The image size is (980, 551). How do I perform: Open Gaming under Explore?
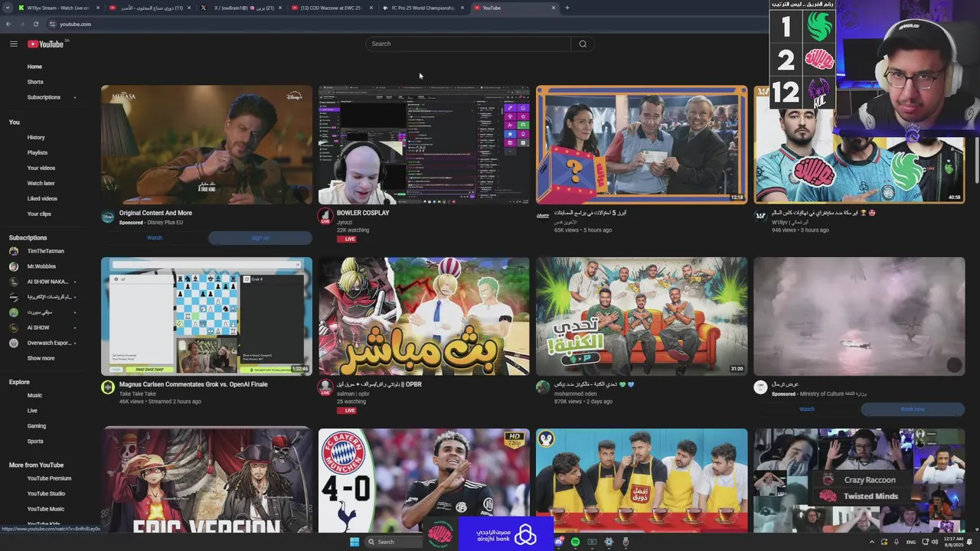pyautogui.click(x=37, y=425)
